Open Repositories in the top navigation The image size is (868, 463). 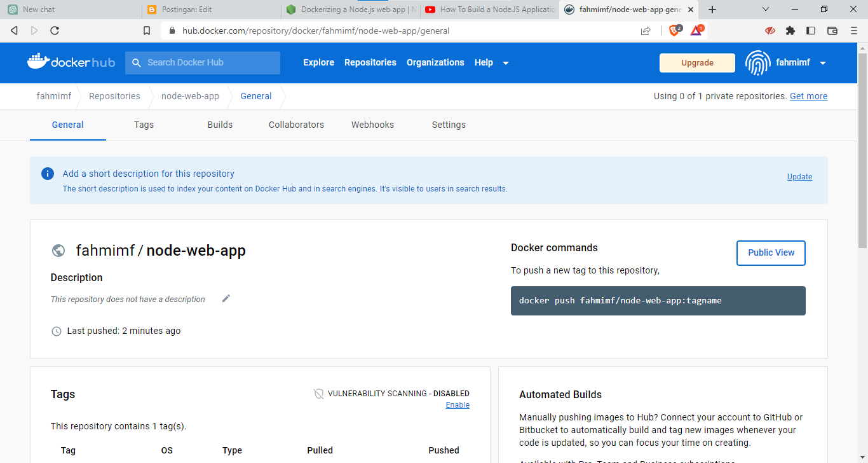tap(370, 62)
